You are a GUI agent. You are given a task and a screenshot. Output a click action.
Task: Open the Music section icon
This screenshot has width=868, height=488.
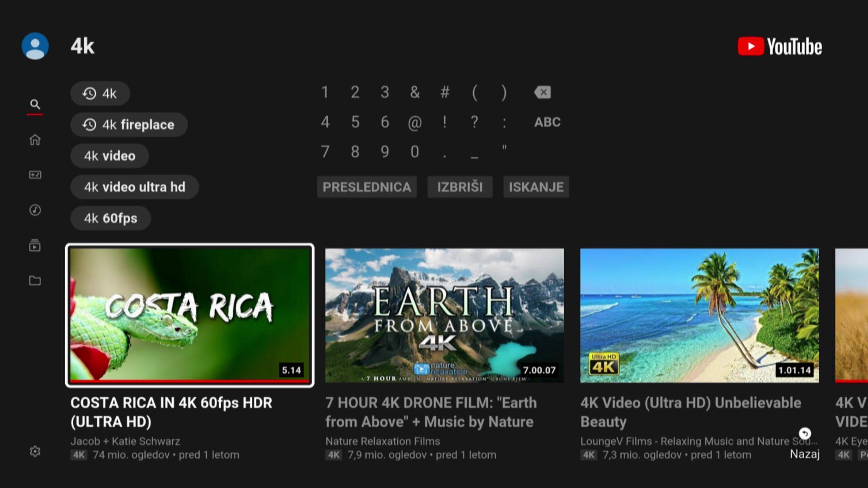tap(35, 210)
